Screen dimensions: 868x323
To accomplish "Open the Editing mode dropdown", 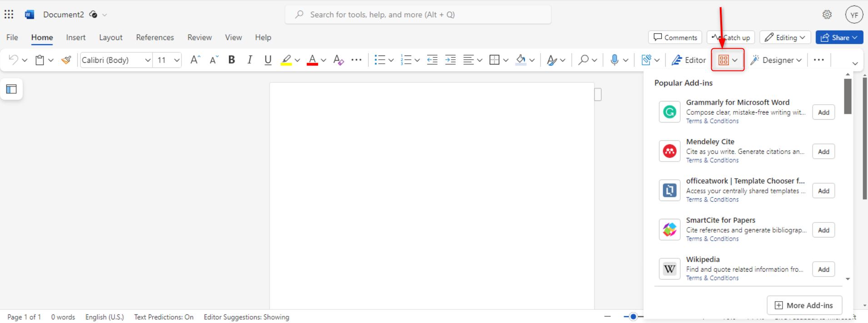I will tap(785, 37).
